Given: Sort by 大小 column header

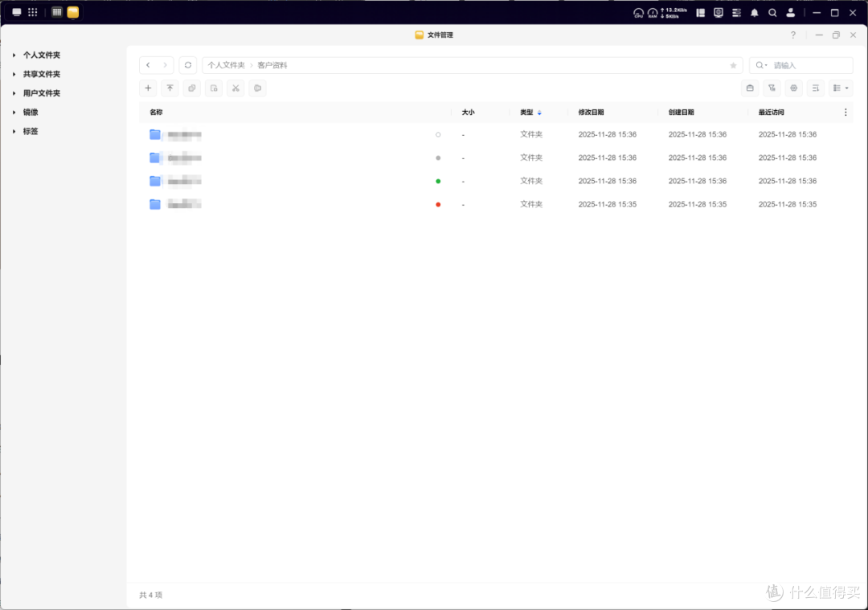Looking at the screenshot, I should (468, 113).
